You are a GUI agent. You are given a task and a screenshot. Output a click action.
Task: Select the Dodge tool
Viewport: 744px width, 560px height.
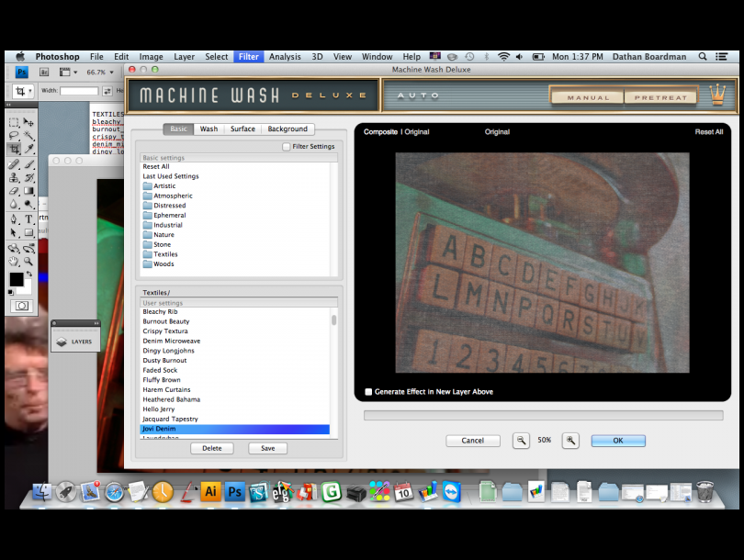tap(29, 205)
